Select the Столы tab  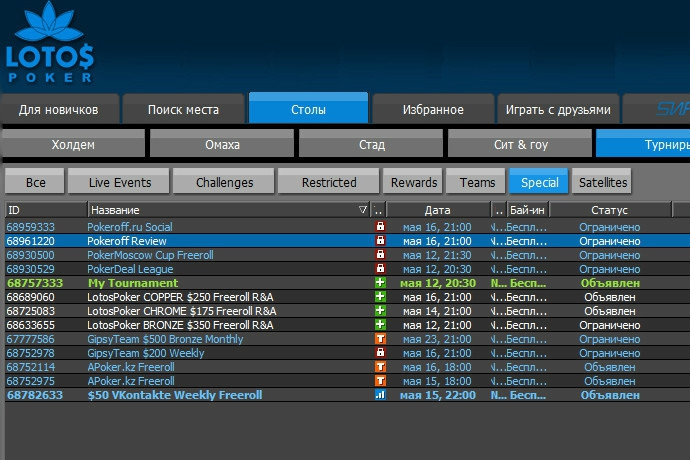point(308,108)
